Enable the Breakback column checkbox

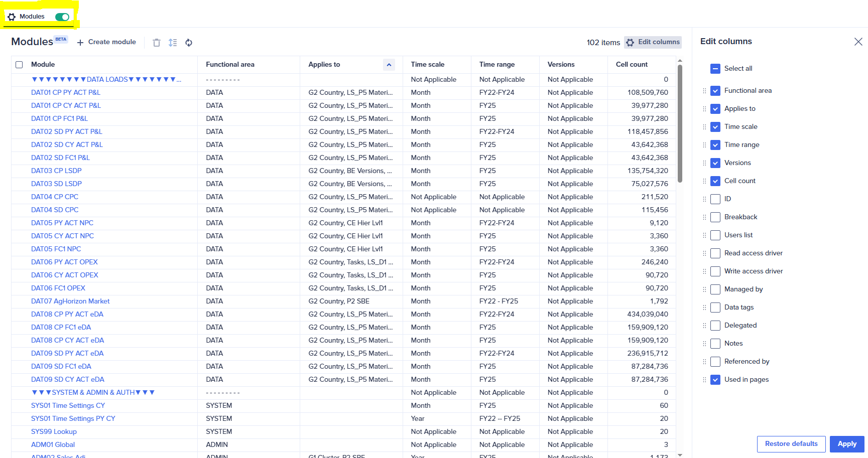coord(715,217)
